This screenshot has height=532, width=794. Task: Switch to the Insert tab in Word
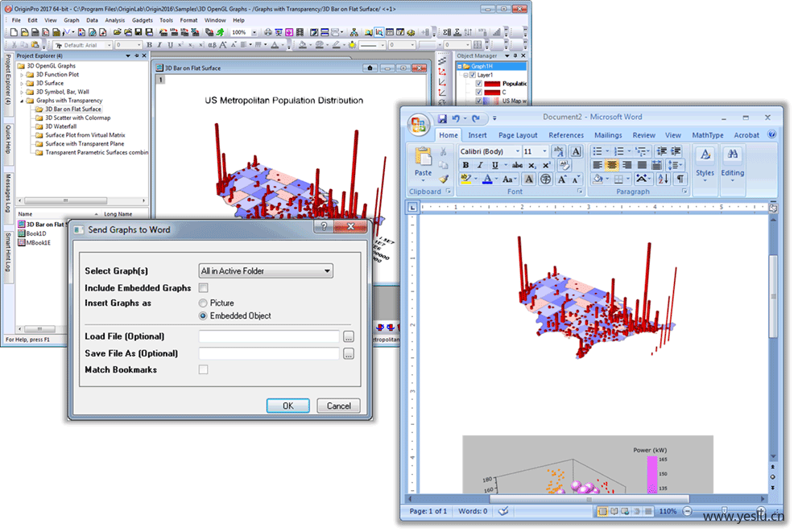click(x=477, y=135)
